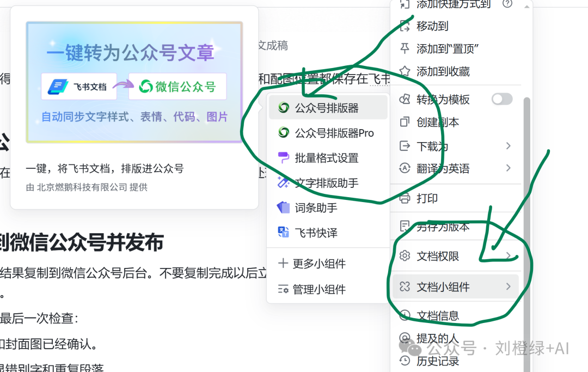Click the menu's vertical scrollbar
The image size is (588, 372).
coord(526,234)
